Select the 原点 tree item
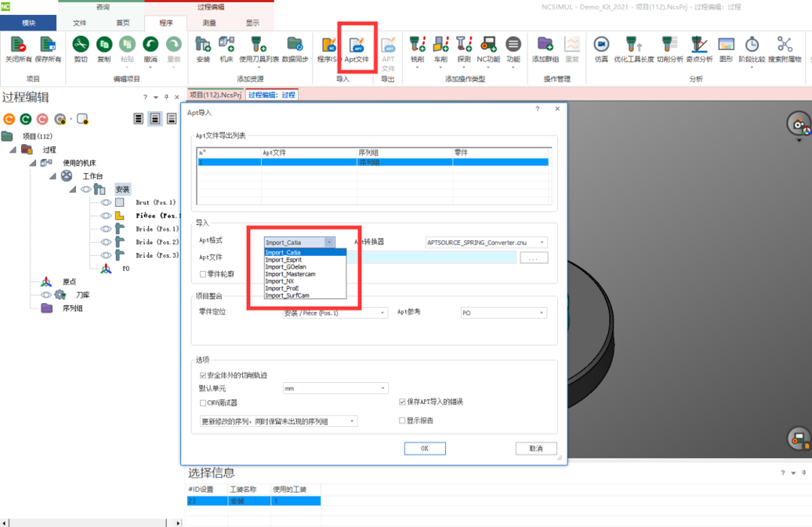Screen dimensions: 812x527 pyautogui.click(x=70, y=282)
